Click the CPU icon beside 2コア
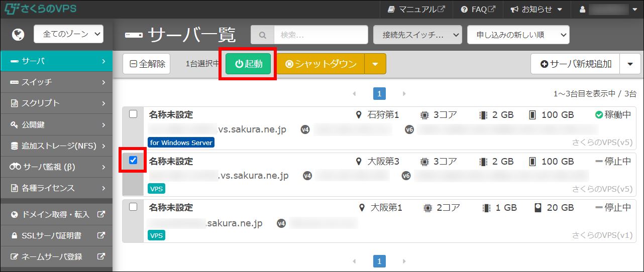 pos(427,207)
